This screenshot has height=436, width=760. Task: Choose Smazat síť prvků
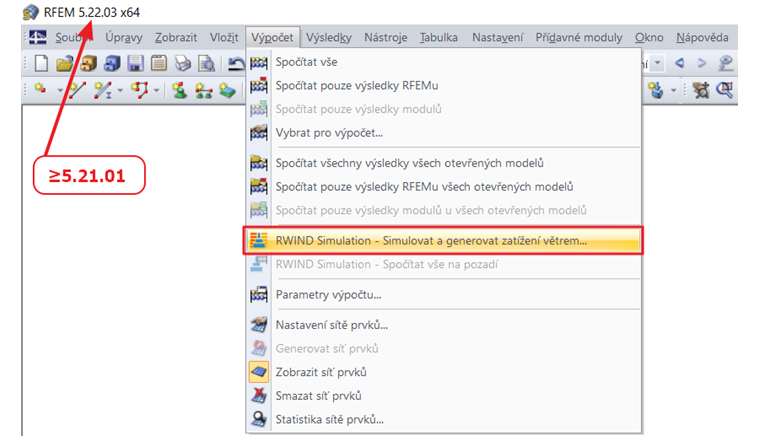445,396
